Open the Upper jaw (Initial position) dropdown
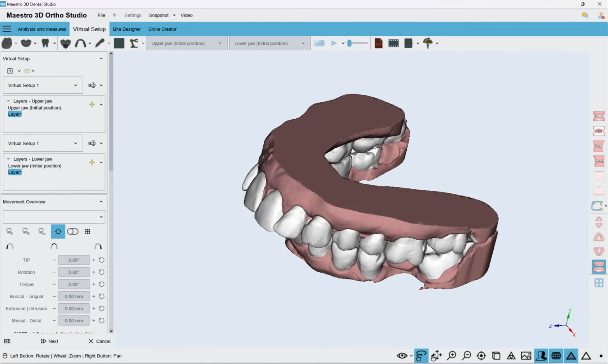The height and width of the screenshot is (364, 608). click(186, 43)
